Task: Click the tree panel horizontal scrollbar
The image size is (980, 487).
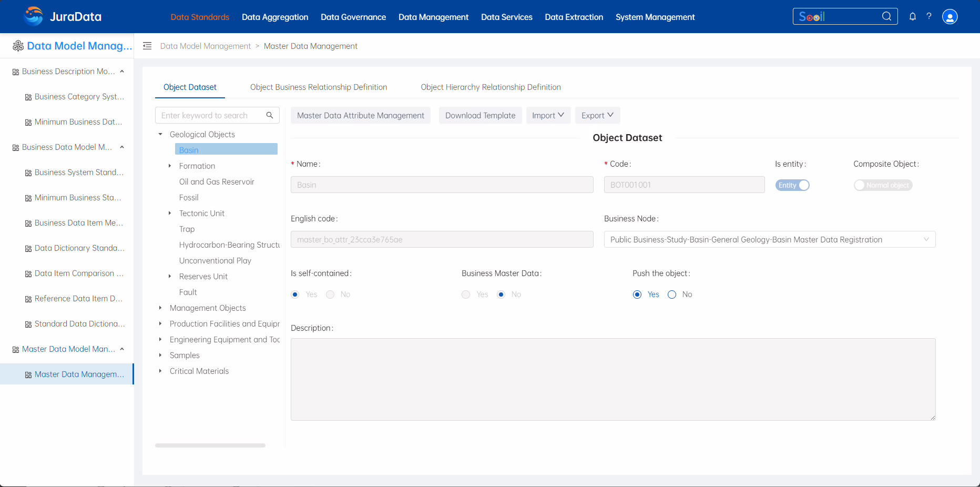Action: [210, 445]
